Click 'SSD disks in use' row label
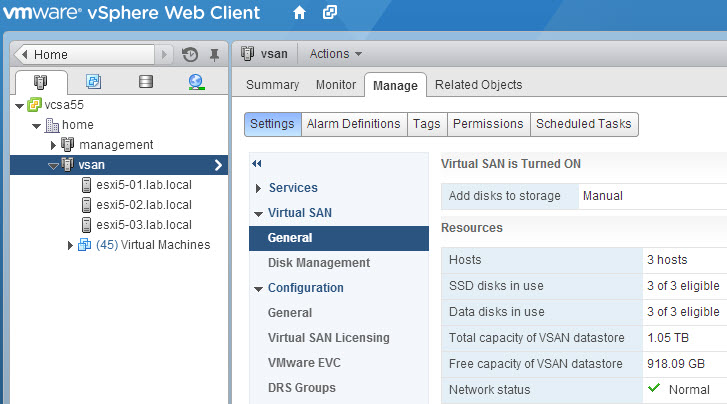 [496, 286]
